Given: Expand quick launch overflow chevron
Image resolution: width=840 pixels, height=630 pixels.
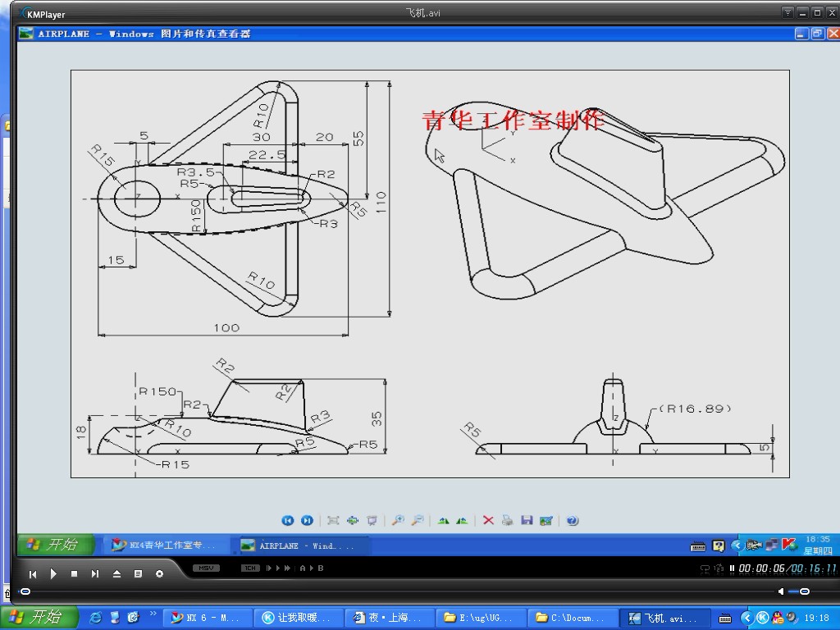Looking at the screenshot, I should point(153,614).
